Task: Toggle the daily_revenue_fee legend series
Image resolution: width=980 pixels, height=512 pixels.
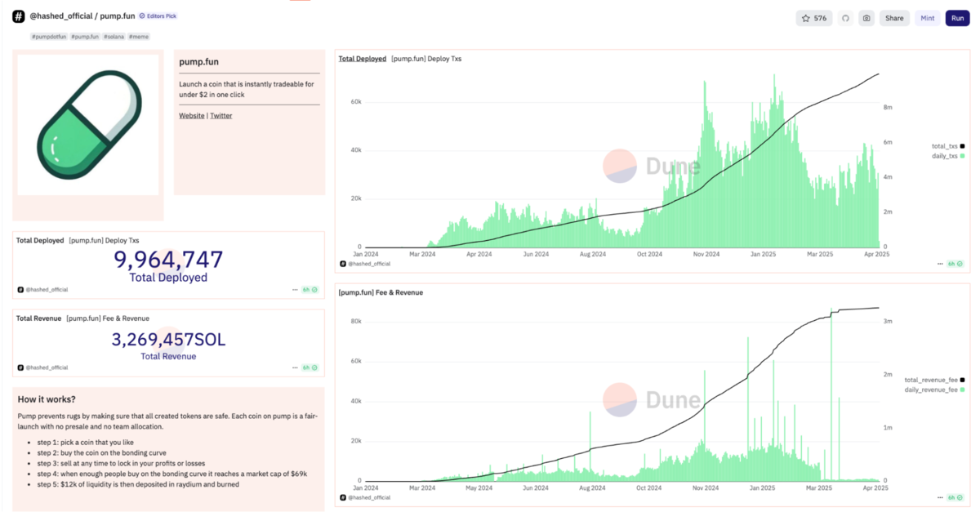Action: (x=935, y=390)
